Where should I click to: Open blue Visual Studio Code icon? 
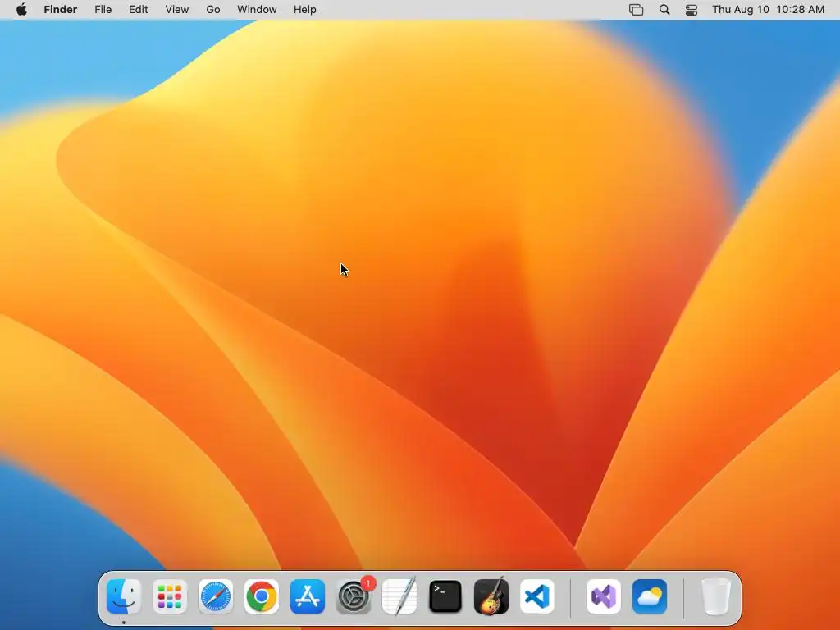click(x=537, y=596)
